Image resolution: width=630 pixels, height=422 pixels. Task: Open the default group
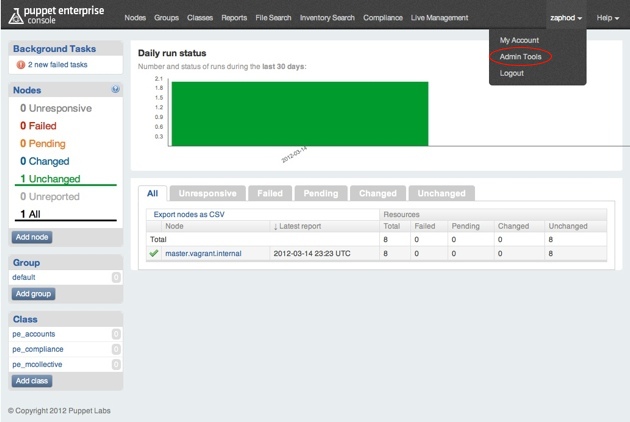click(24, 277)
